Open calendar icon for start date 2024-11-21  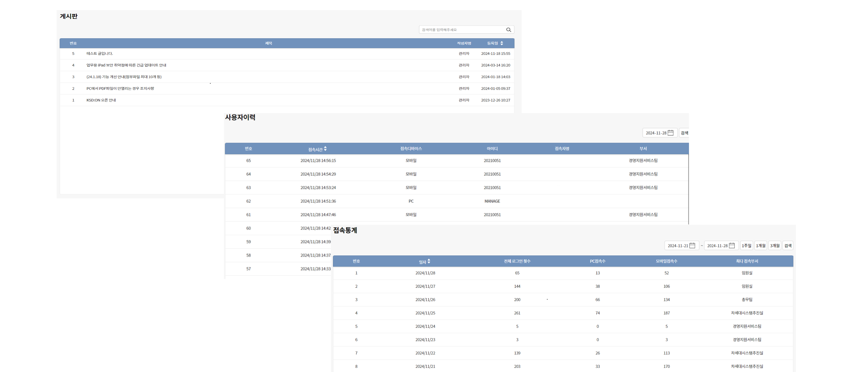(x=692, y=246)
